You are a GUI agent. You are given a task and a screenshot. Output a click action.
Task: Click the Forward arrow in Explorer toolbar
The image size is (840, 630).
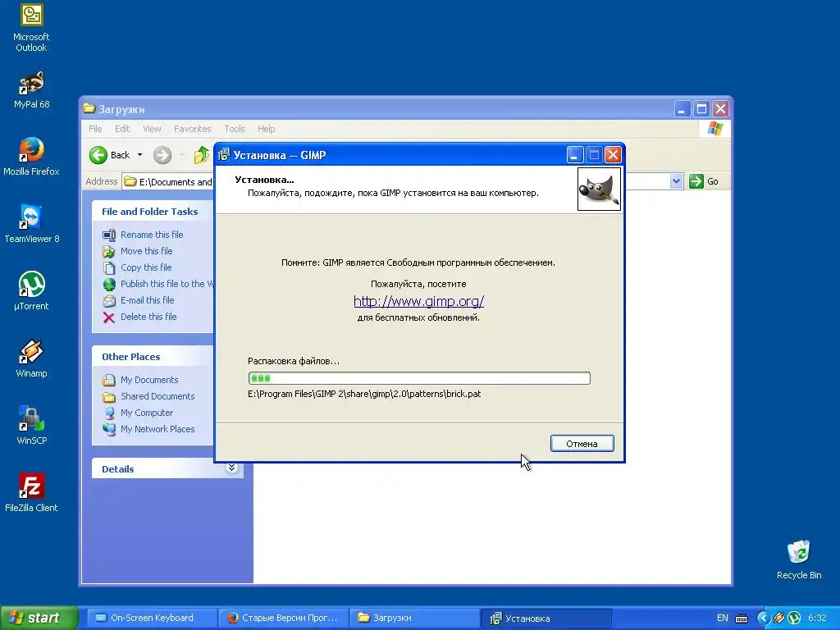pos(162,155)
